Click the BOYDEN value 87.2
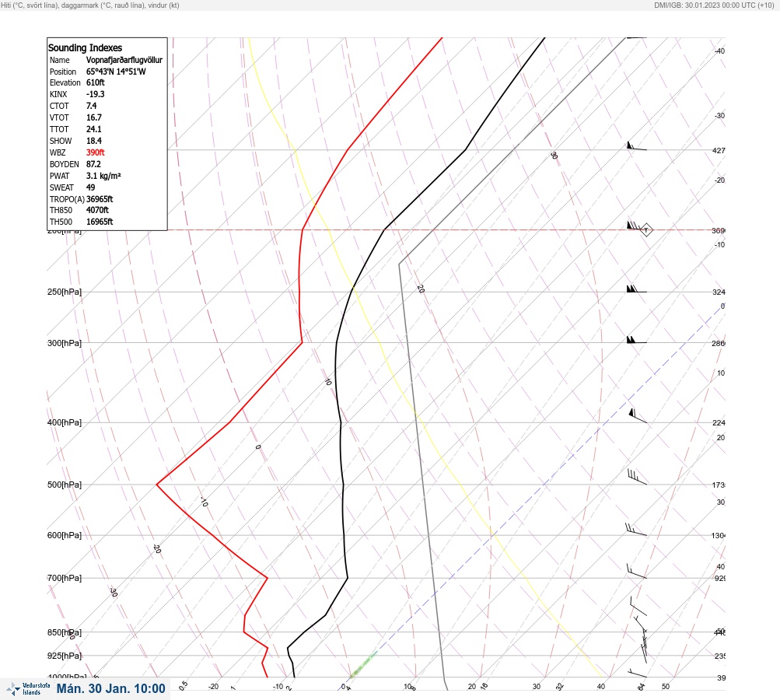780x700 pixels. [x=93, y=164]
